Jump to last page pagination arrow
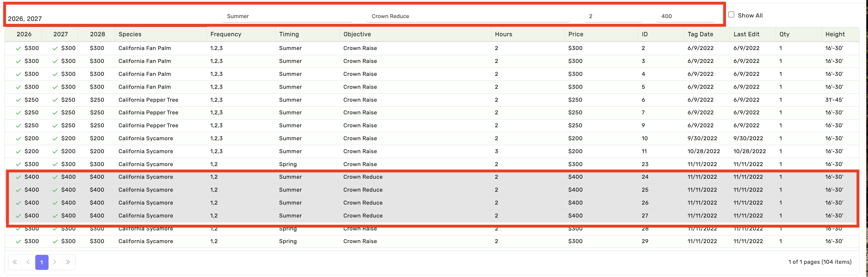Viewport: 868px width, 277px height. (x=68, y=262)
